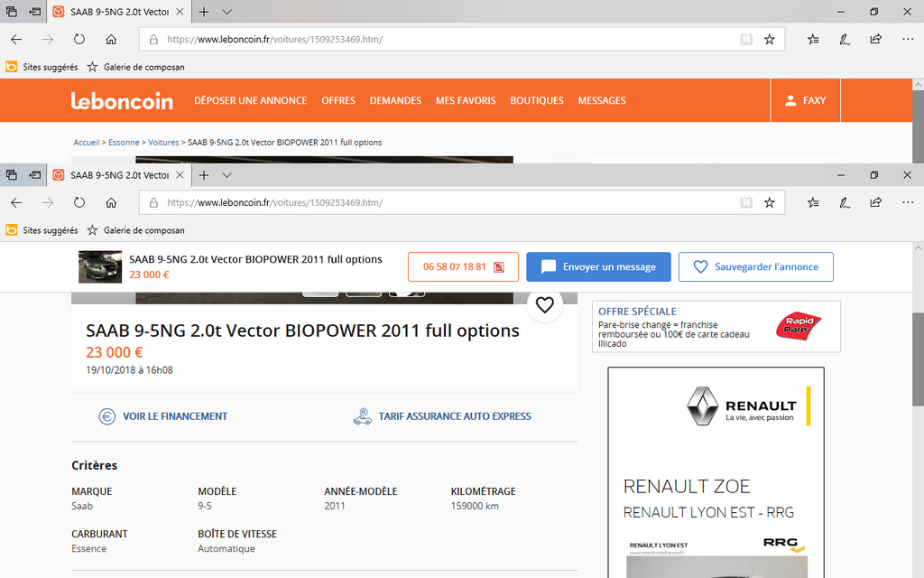
Task: Open the Rapid Pare OFFRE SPÉCIALE ad
Action: tap(716, 327)
